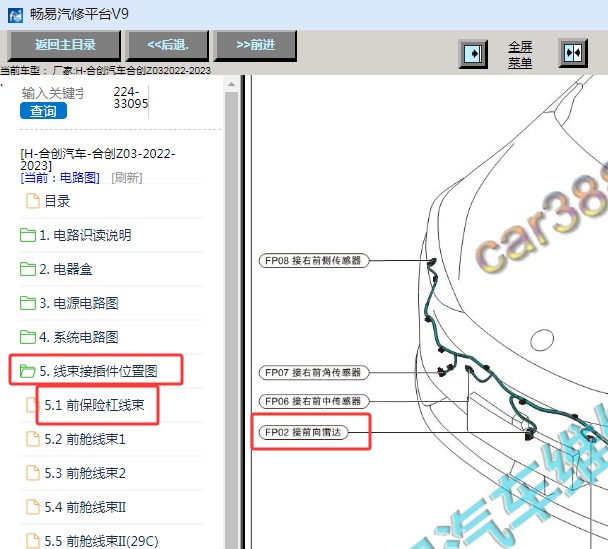The height and width of the screenshot is (549, 608).
Task: Click the FP06 接右前中传感器 label
Action: 313,401
